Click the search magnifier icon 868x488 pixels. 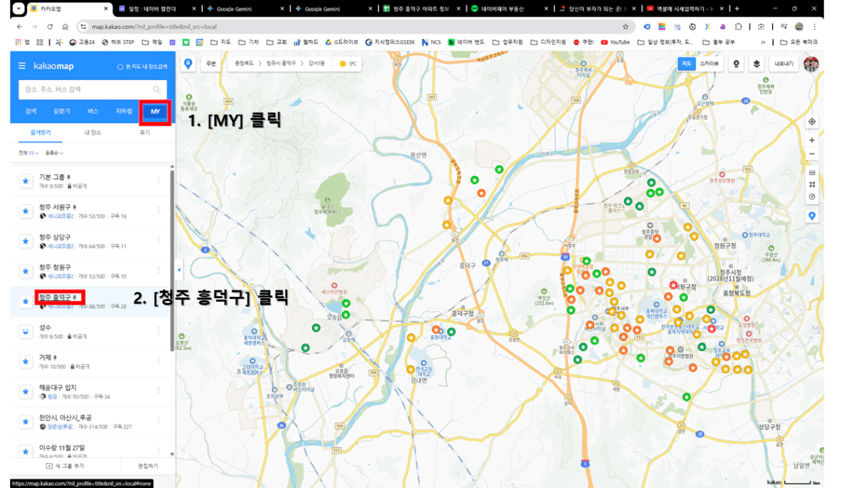[x=157, y=90]
